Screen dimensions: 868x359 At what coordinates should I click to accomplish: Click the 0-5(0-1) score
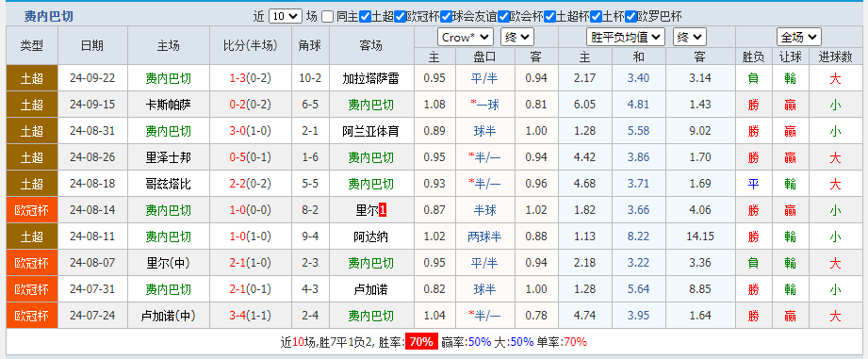pyautogui.click(x=250, y=157)
